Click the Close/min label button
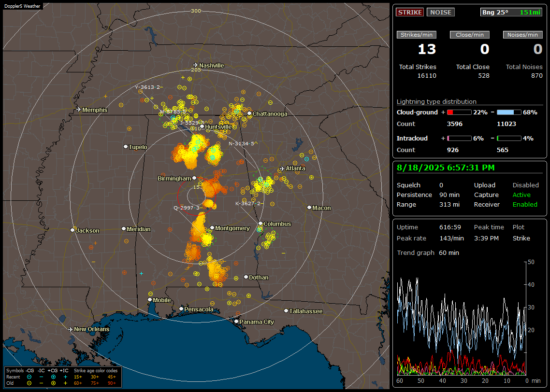The height and width of the screenshot is (392, 550). pos(470,35)
